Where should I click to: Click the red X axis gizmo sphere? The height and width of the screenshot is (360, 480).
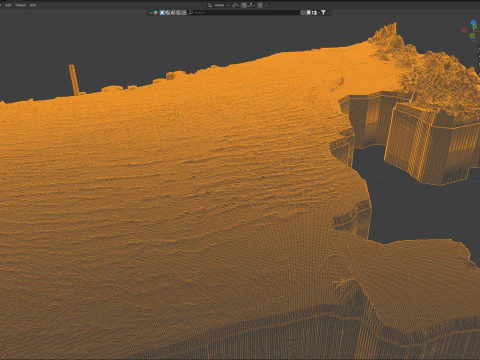(x=464, y=30)
